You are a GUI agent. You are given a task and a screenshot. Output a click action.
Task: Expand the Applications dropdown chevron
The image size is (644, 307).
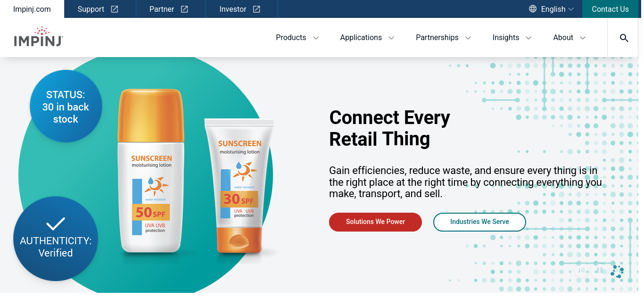click(x=391, y=38)
